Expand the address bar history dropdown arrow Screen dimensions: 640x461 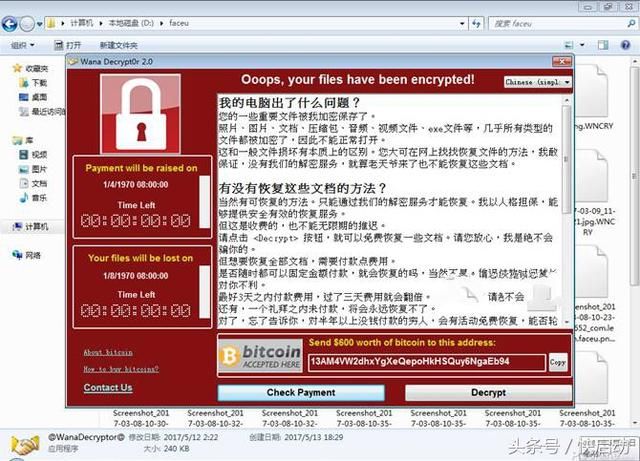click(x=462, y=24)
